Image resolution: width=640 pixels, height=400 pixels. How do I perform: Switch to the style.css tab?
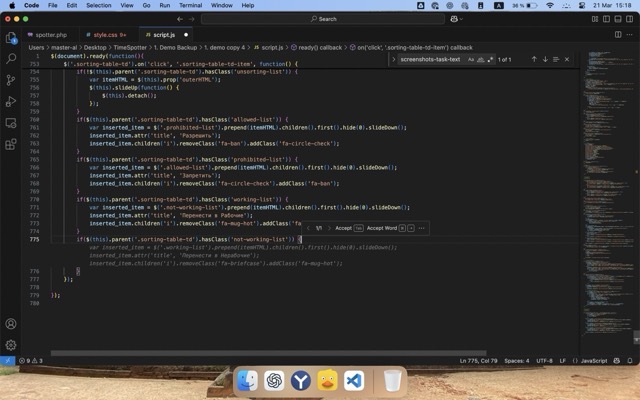coord(102,34)
